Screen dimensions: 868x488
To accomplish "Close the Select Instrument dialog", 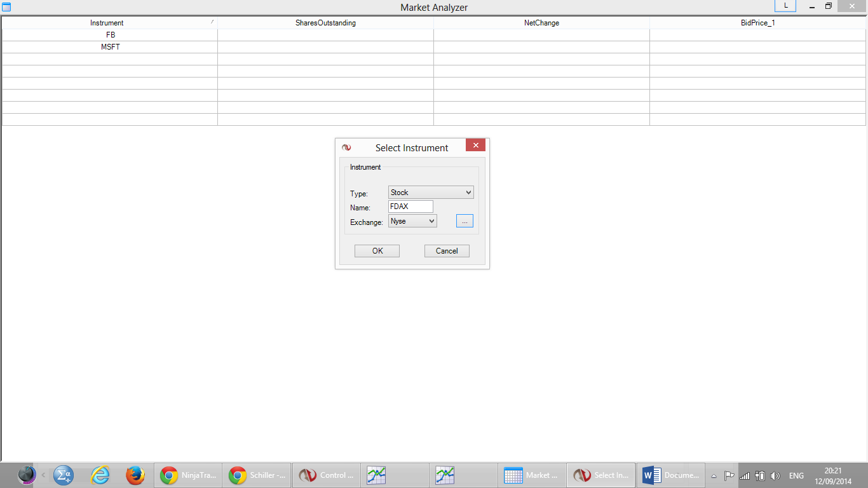I will pyautogui.click(x=475, y=145).
